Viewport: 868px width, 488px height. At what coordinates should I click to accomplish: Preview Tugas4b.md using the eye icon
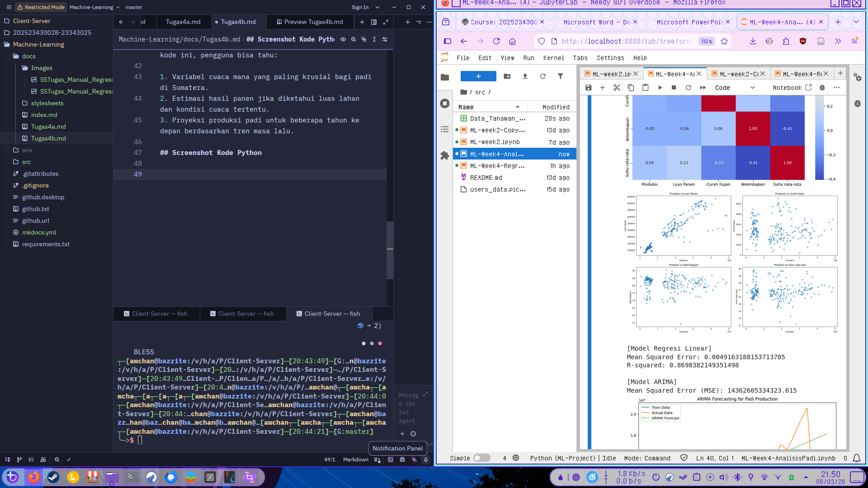[x=344, y=39]
